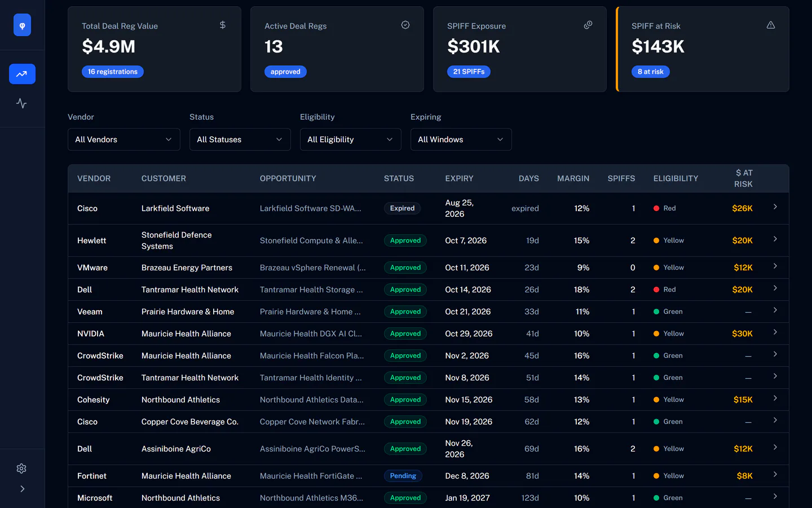Click Red eligibility indicator in Dell Tantramar row
Viewport: 812px width, 508px height.
point(665,290)
